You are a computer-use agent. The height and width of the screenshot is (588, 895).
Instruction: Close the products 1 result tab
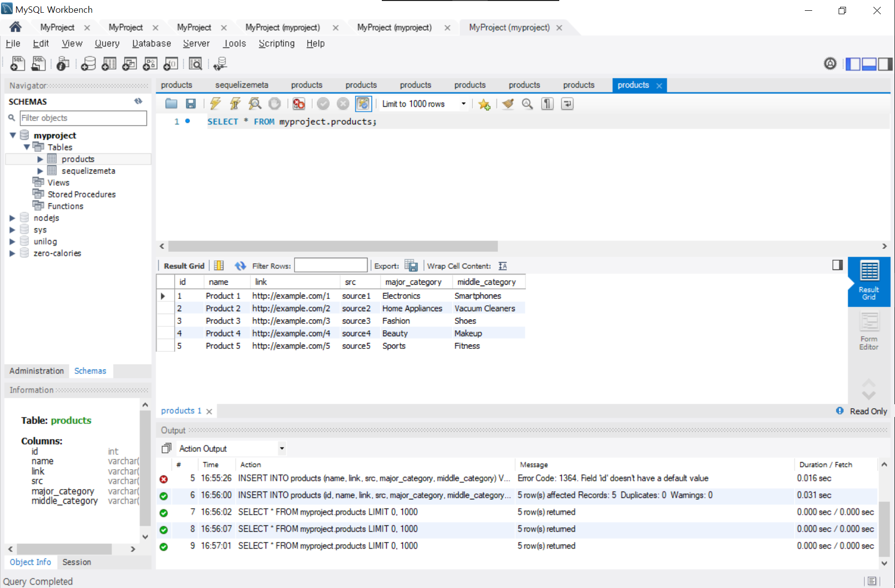(x=209, y=411)
